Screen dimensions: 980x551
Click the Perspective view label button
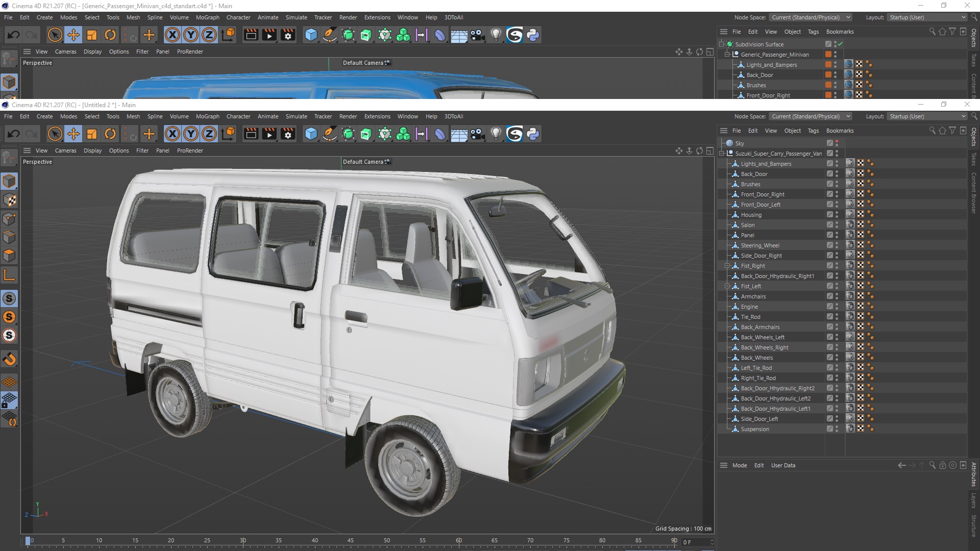(x=37, y=161)
